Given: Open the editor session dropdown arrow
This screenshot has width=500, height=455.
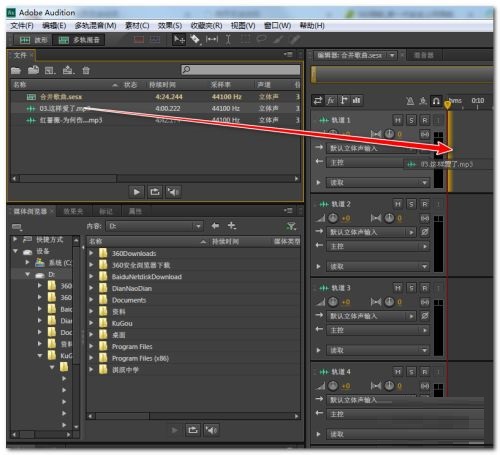Looking at the screenshot, I should point(392,55).
